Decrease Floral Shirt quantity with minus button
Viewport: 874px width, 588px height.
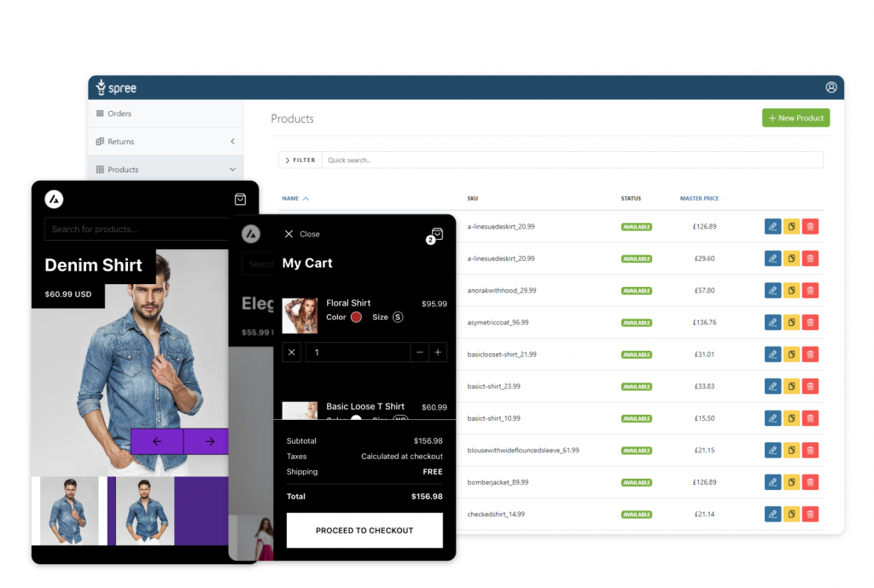tap(420, 352)
